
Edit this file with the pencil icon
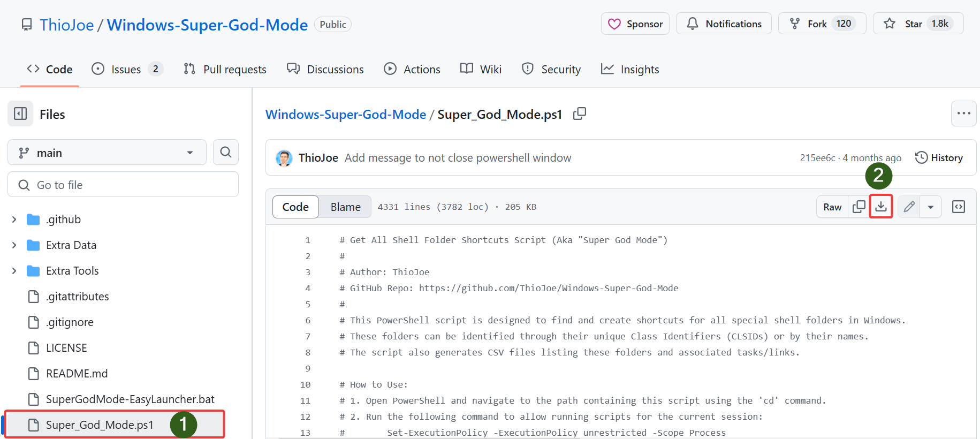(909, 207)
